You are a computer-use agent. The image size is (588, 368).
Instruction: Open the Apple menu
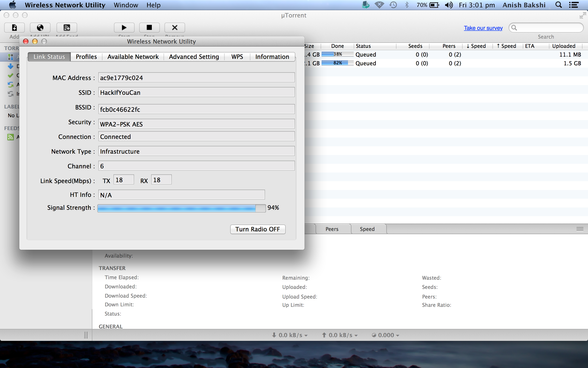click(12, 5)
